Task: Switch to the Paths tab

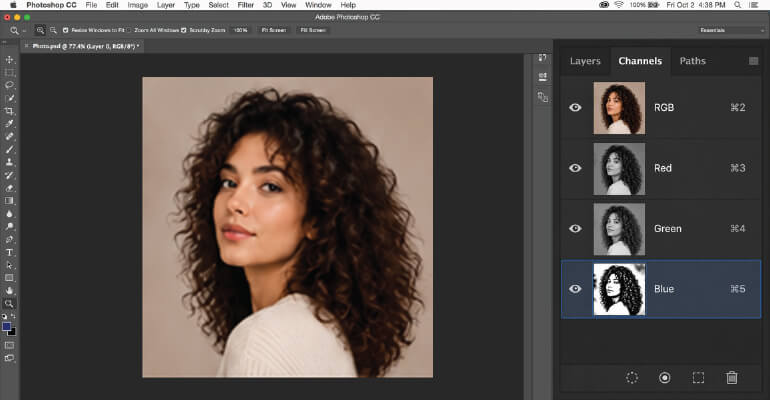Action: pos(692,61)
